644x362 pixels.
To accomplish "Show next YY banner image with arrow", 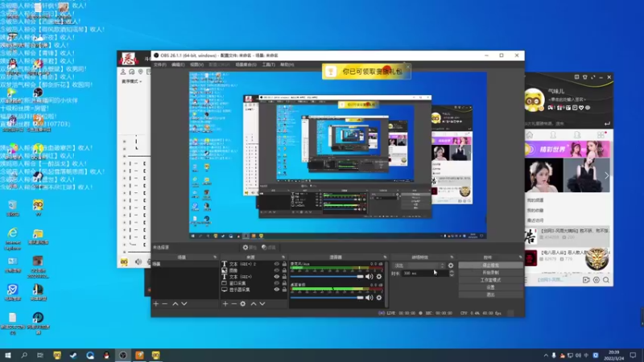I will point(606,175).
